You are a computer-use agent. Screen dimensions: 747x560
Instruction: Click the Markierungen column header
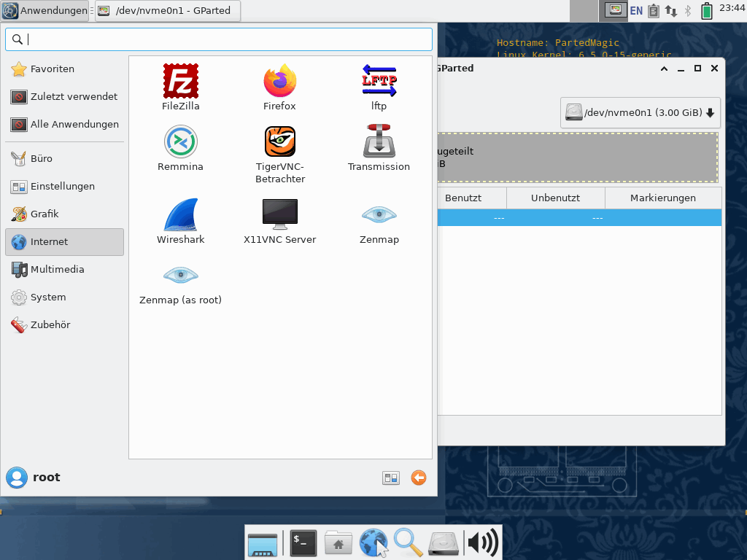coord(662,198)
